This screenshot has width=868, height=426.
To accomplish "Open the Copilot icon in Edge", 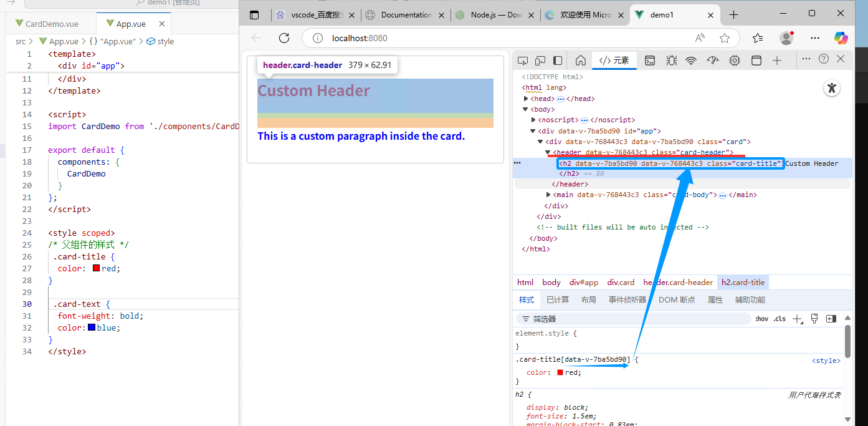I will pos(841,38).
